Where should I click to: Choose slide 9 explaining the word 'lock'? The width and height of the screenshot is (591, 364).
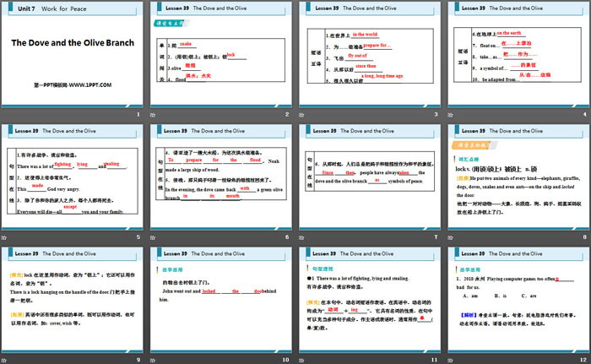click(73, 302)
